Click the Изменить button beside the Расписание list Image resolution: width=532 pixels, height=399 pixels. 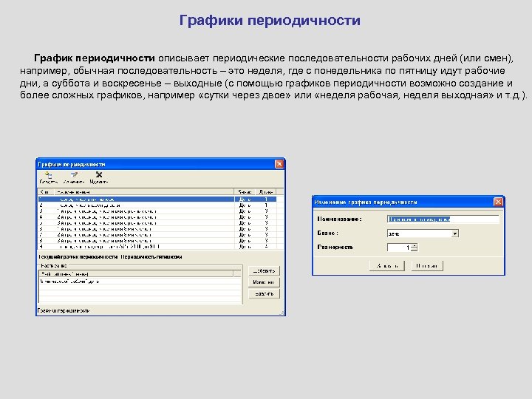pos(264,282)
